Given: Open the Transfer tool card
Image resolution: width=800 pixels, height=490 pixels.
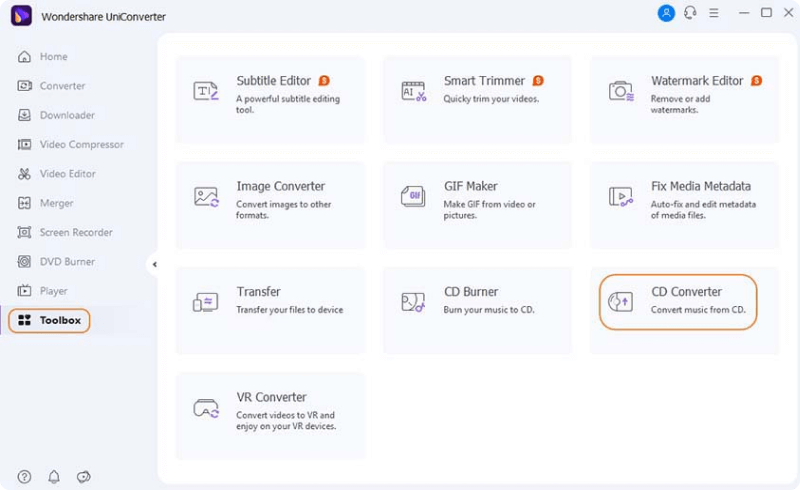Looking at the screenshot, I should [x=270, y=310].
